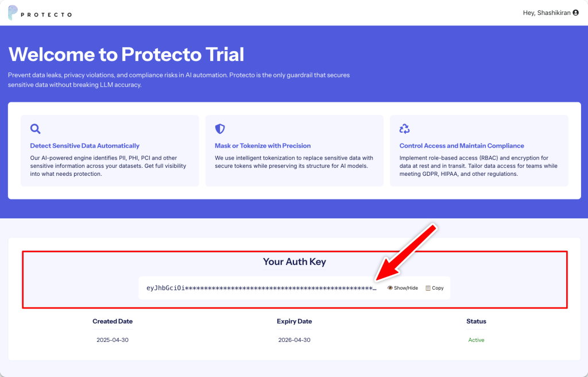Click the Mask or Tokenize with Precision heading
Screen dimensions: 588x377
[x=262, y=146]
